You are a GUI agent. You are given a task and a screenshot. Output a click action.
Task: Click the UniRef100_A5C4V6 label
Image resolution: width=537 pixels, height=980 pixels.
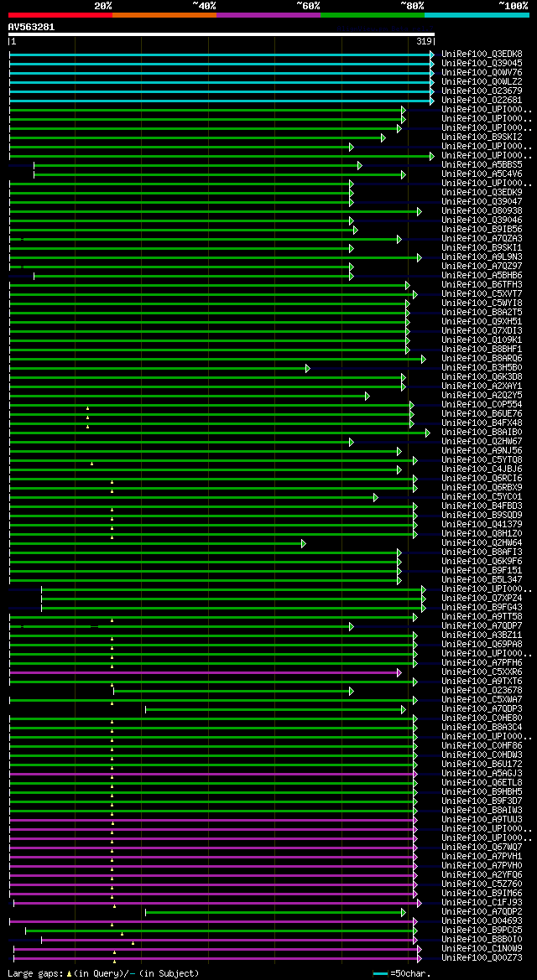coord(482,174)
